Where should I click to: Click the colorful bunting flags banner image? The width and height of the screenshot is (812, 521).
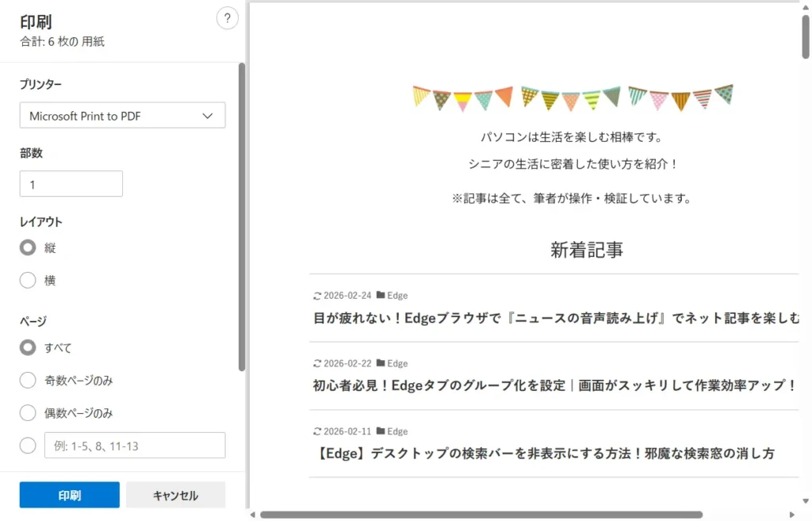click(573, 98)
